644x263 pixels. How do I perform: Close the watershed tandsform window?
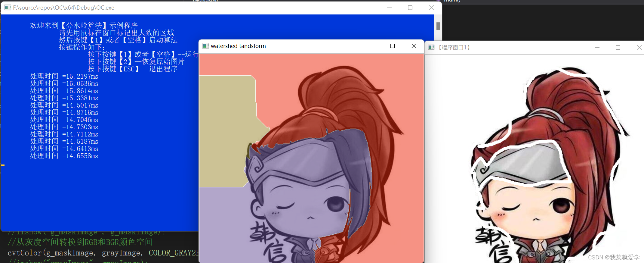[x=414, y=46]
